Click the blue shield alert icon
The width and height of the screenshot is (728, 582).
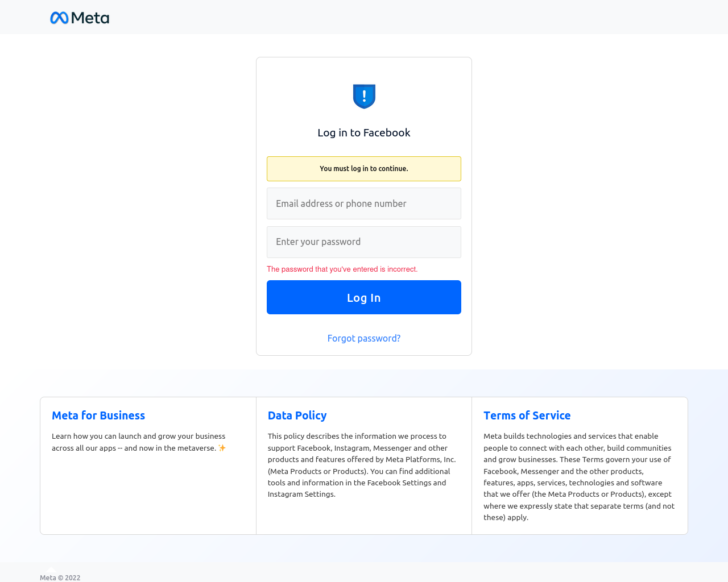click(x=364, y=96)
